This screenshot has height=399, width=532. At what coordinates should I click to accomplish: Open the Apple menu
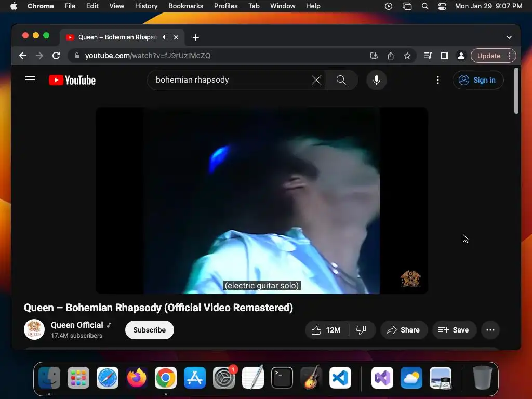(14, 6)
